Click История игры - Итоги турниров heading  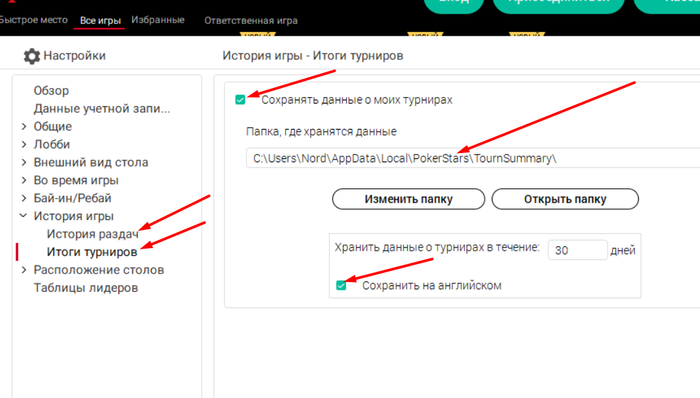point(313,56)
